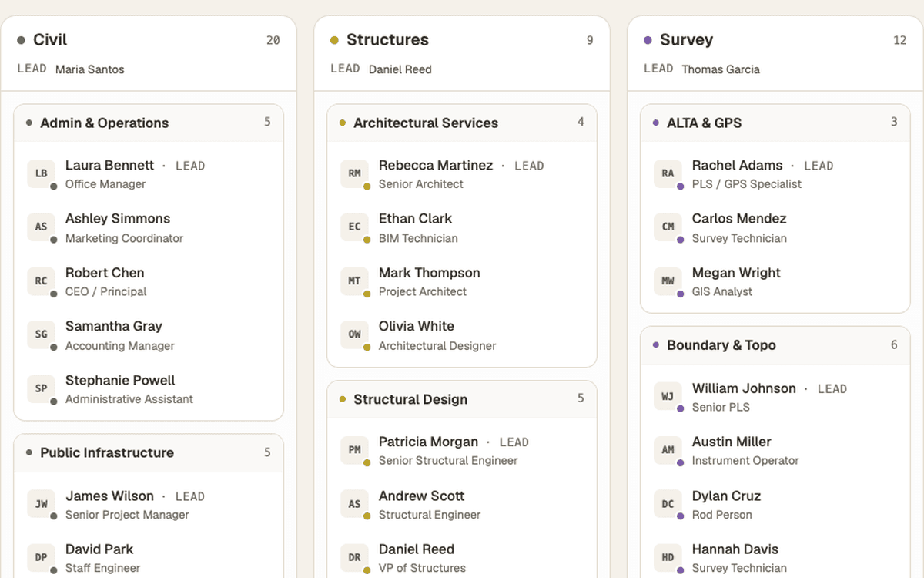Viewport: 924px width, 578px height.
Task: Select the name Stephanie Powell
Action: pyautogui.click(x=120, y=381)
